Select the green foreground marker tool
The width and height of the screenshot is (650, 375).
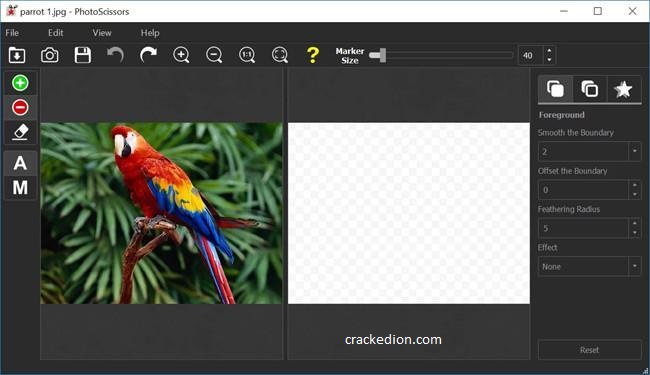pyautogui.click(x=20, y=83)
